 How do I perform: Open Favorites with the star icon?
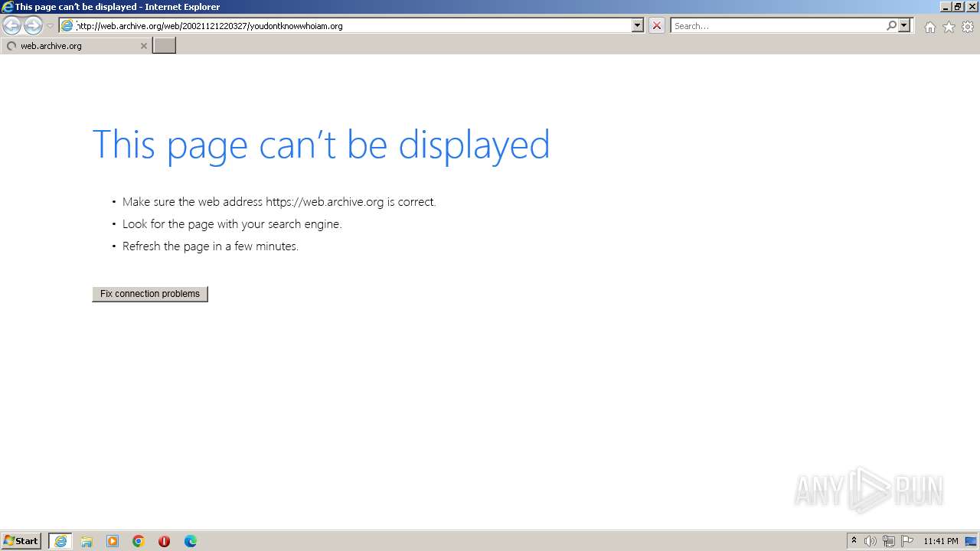(x=949, y=27)
